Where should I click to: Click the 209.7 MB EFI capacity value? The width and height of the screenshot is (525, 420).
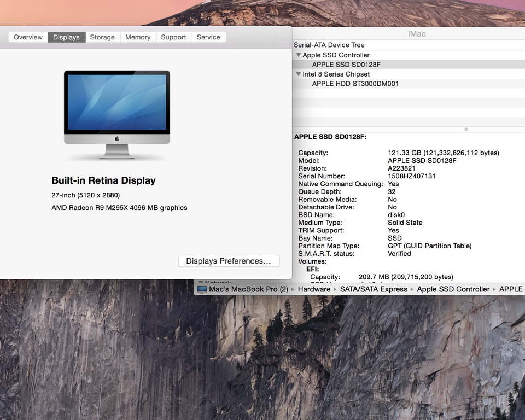(x=406, y=277)
